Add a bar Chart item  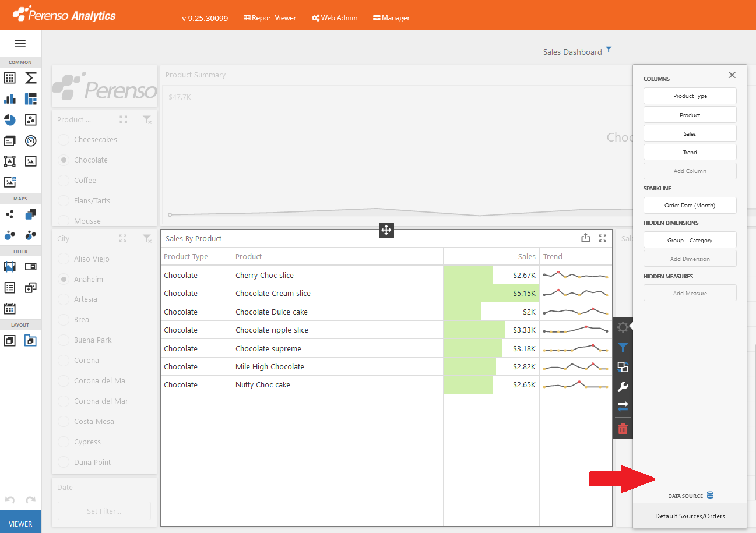[x=10, y=99]
